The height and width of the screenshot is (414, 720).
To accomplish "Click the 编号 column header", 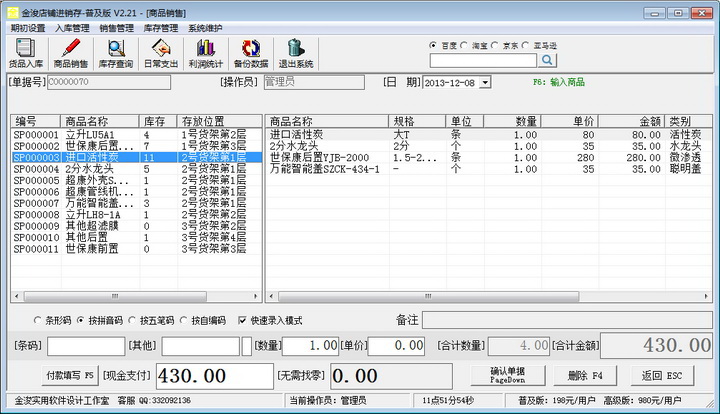I will (x=36, y=122).
